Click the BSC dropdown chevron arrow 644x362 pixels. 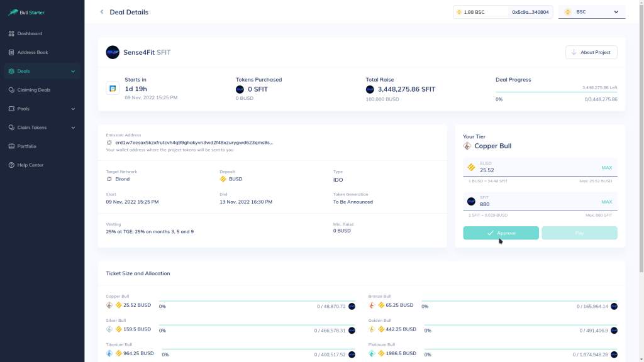point(616,12)
